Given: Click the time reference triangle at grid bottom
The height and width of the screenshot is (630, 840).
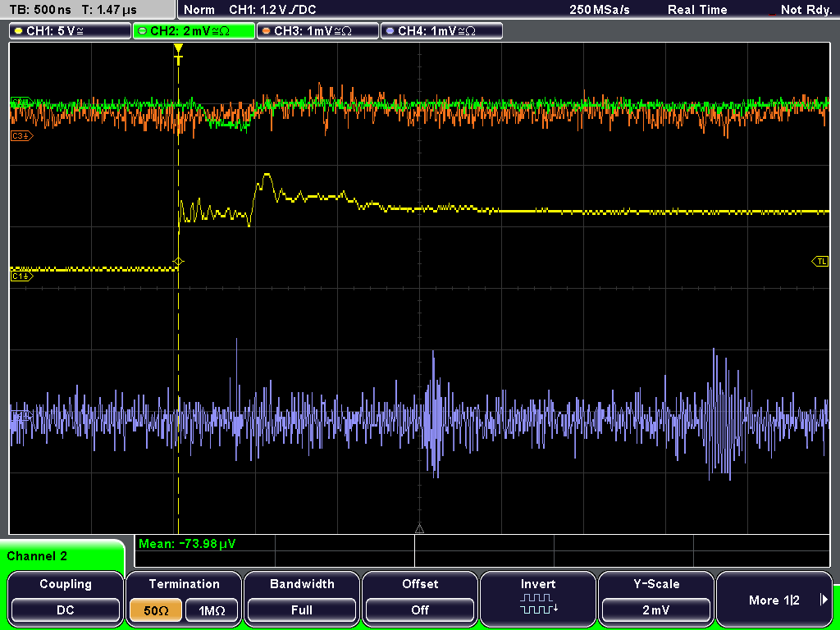Looking at the screenshot, I should (419, 529).
